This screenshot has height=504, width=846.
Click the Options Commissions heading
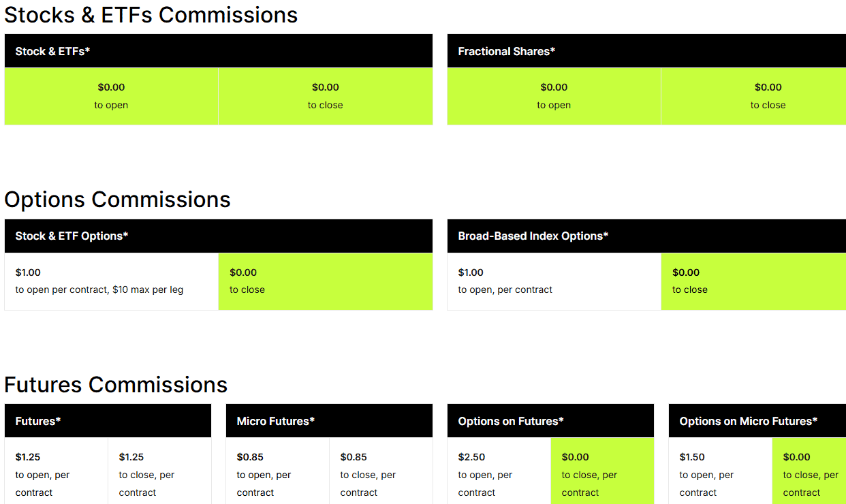pyautogui.click(x=117, y=200)
